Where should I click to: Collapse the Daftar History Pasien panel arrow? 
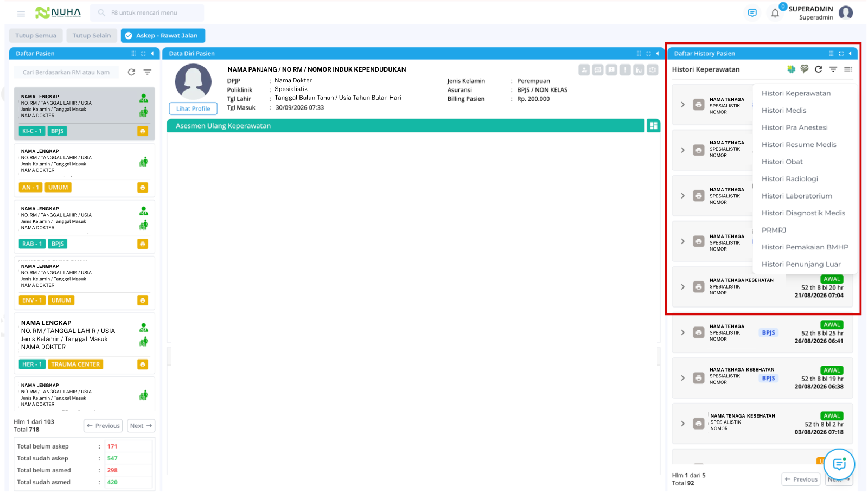(x=850, y=53)
